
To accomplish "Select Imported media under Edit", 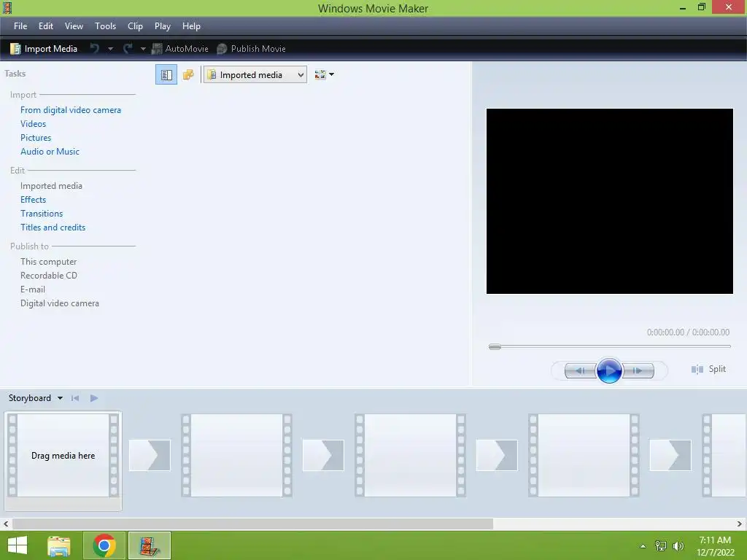I will (52, 186).
